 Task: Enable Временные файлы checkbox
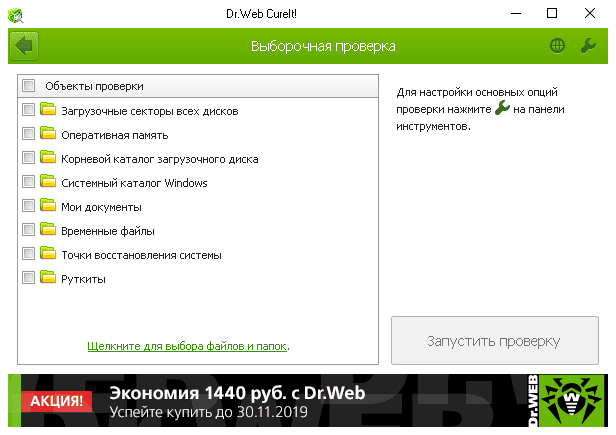[x=28, y=229]
